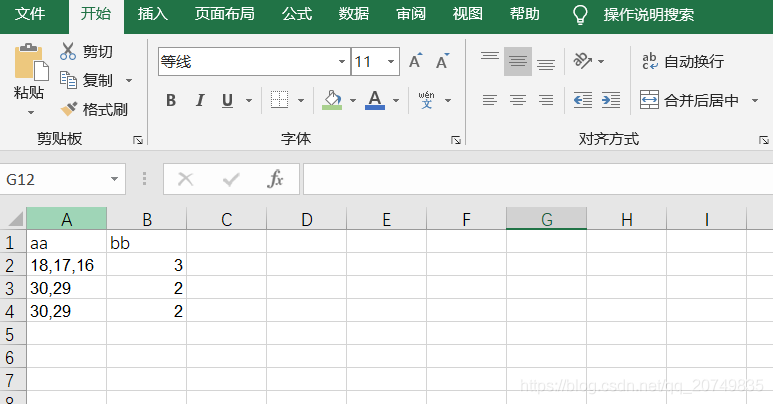Viewport: 773px width, 404px height.
Task: Click the select-all corner triangle
Action: pos(15,219)
